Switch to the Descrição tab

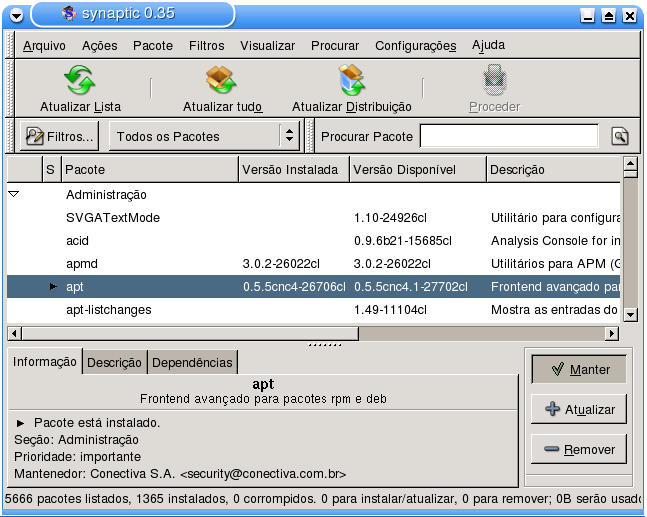tap(114, 363)
